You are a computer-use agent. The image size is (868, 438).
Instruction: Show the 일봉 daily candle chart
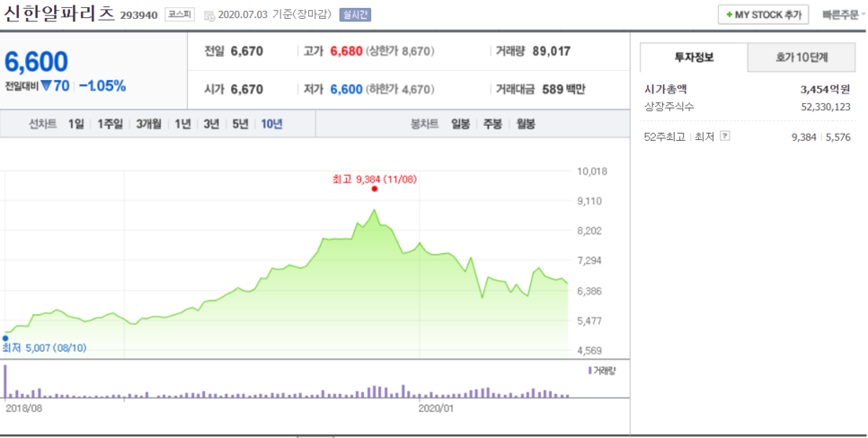460,124
